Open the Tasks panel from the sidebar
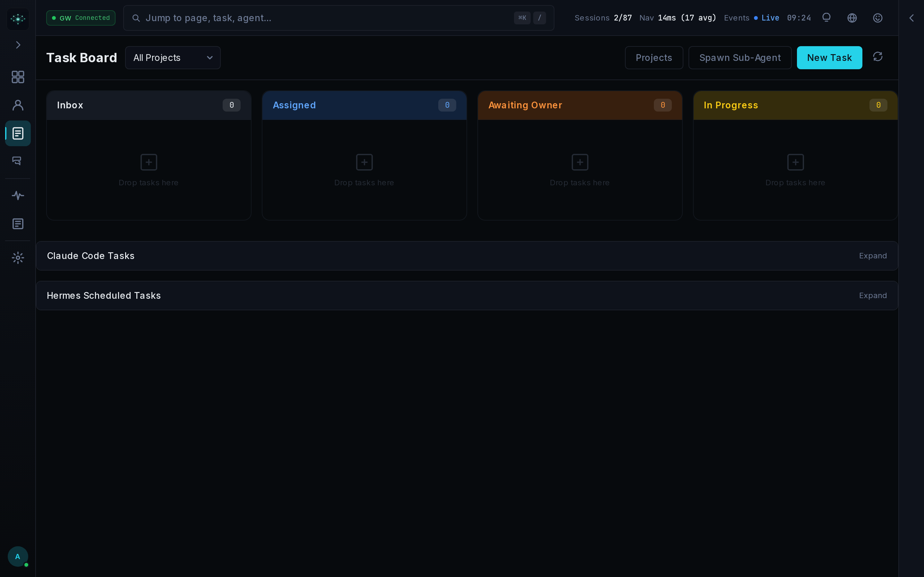The image size is (924, 577). tap(18, 133)
